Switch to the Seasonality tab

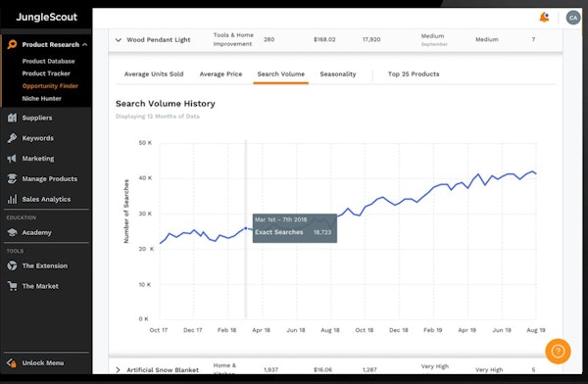point(338,74)
